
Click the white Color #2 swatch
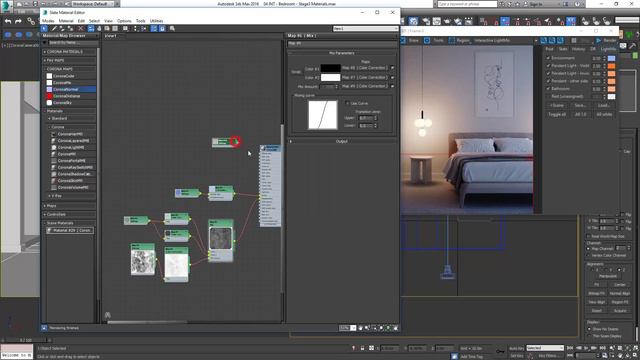tap(331, 77)
